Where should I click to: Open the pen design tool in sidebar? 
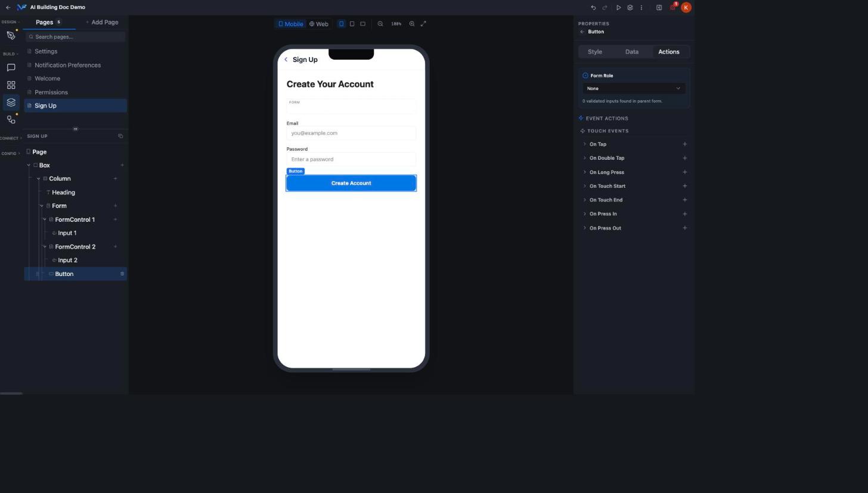click(11, 36)
